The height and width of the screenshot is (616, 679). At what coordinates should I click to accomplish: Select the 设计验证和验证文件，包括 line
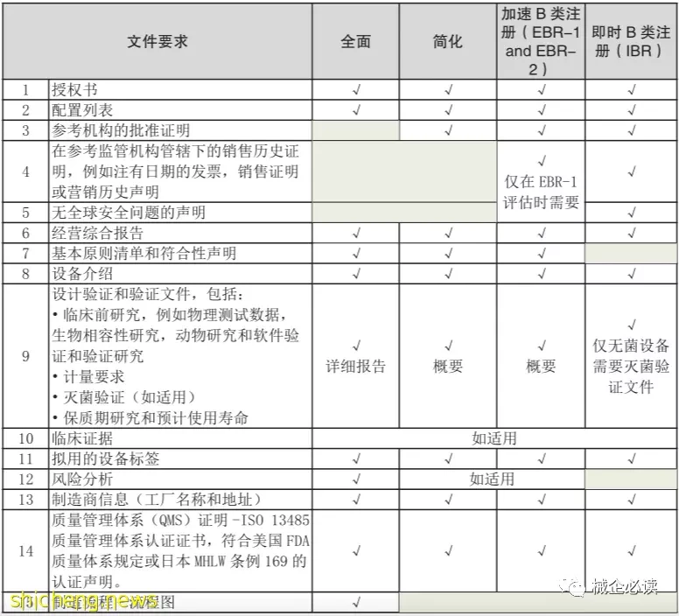(148, 294)
